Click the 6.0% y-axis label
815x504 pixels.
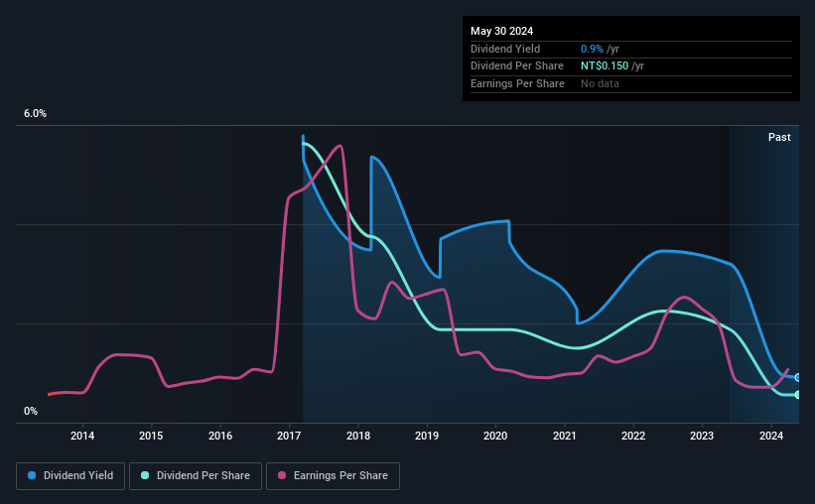pos(35,114)
